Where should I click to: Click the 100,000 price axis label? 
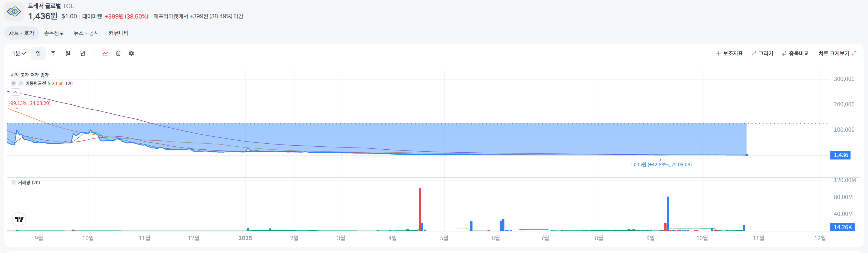point(844,129)
